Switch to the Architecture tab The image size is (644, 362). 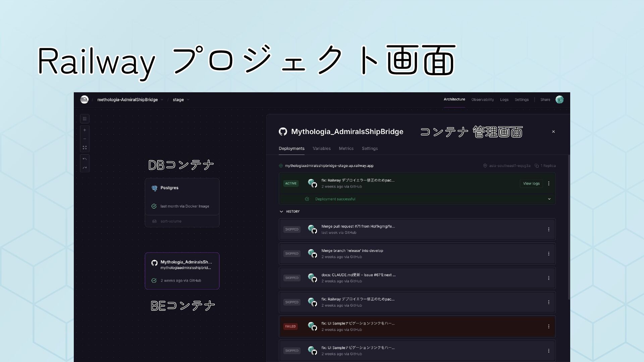coord(454,99)
